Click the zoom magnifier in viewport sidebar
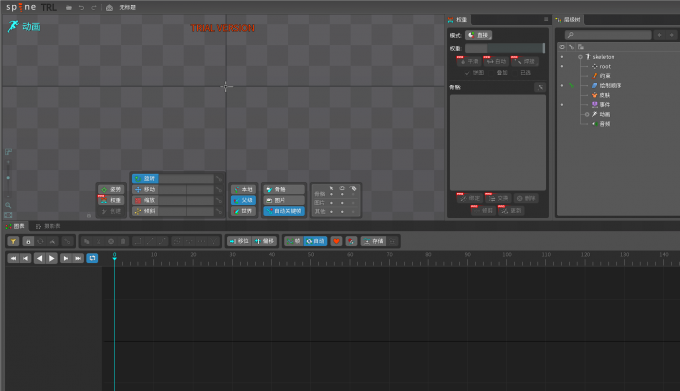Screen dimensions: 680x391 click(x=8, y=205)
